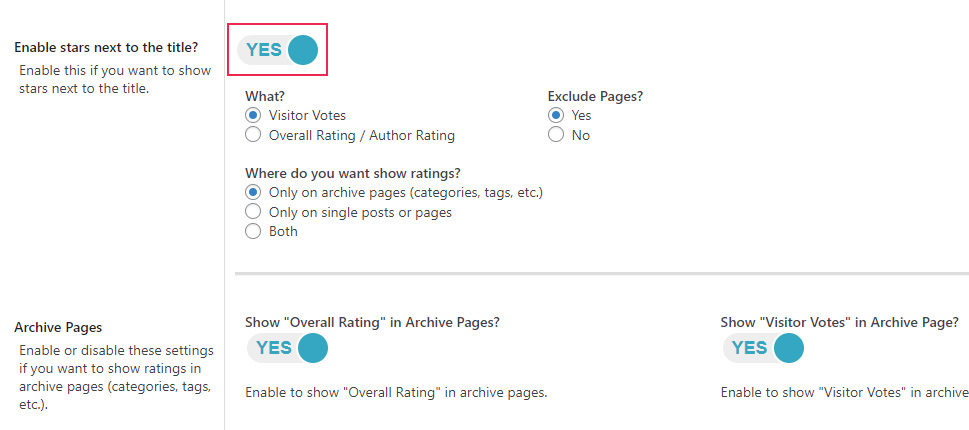Click Show "Overall Rating" in Archive Pages heading
Viewport: 969px width, 430px height.
coord(373,322)
